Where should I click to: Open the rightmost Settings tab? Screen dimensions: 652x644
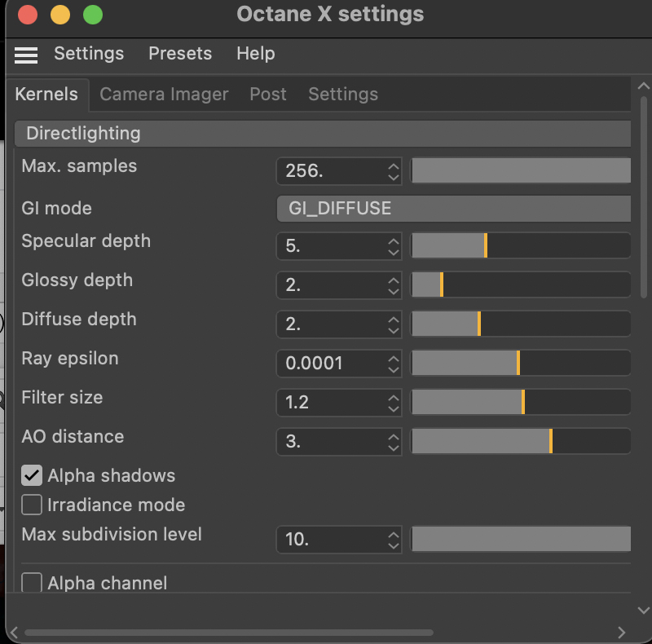coord(343,95)
